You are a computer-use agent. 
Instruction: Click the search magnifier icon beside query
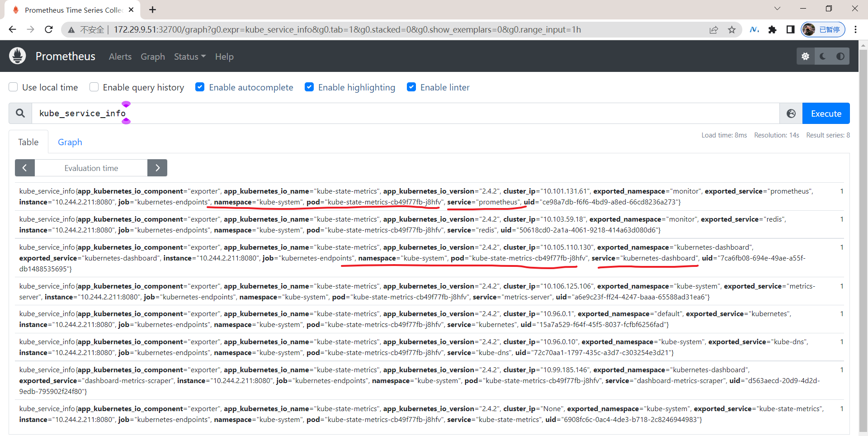tap(20, 113)
